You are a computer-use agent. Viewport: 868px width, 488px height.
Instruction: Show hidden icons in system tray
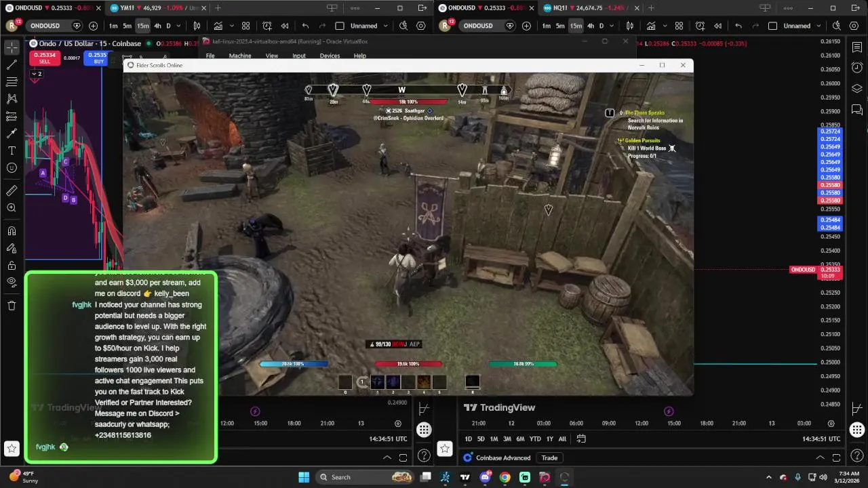[x=769, y=477]
